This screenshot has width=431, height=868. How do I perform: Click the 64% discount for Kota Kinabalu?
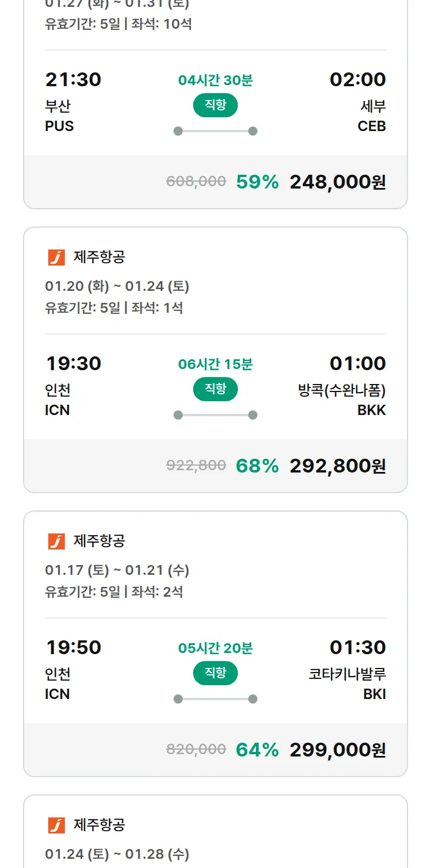(258, 750)
